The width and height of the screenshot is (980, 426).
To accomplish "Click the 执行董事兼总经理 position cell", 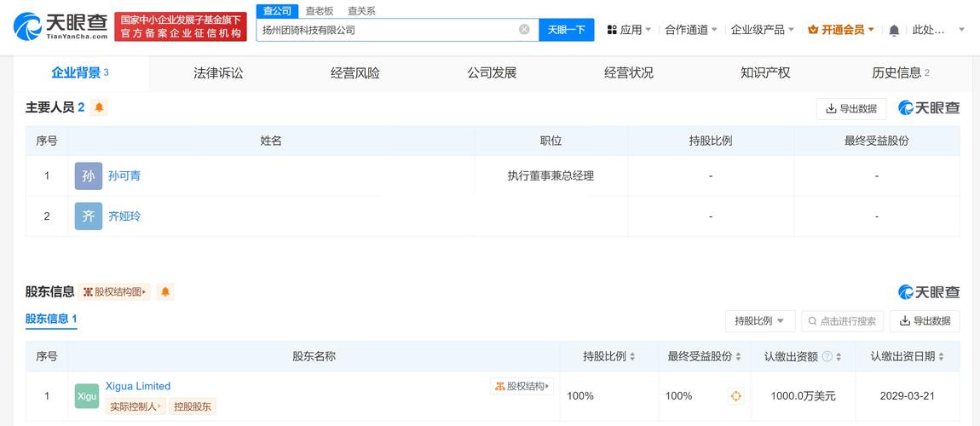I will click(x=551, y=176).
